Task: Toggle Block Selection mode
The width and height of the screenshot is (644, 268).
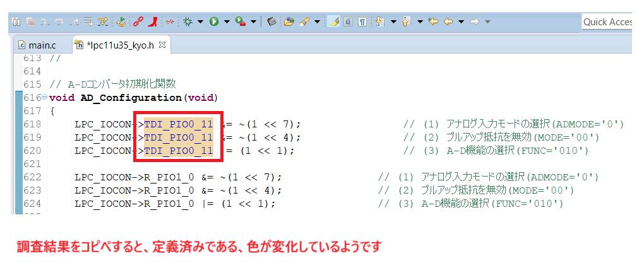Action: pos(348,21)
